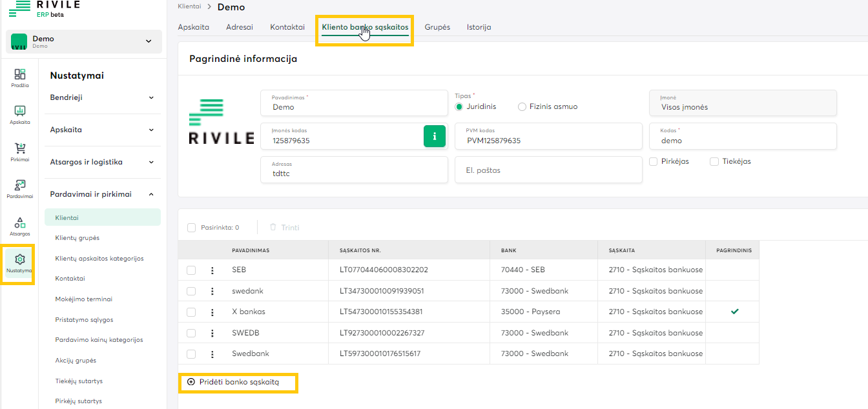The height and width of the screenshot is (409, 868).
Task: Open the Pardavimai sidebar icon
Action: pyautogui.click(x=19, y=188)
